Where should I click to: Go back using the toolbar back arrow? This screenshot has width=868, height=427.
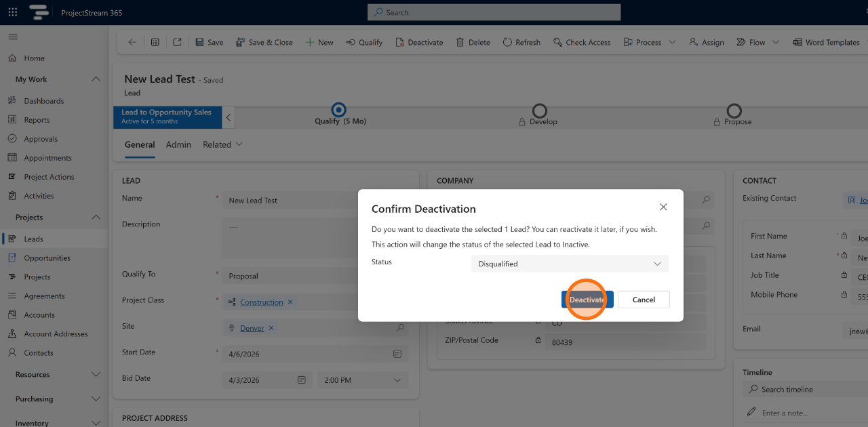click(132, 42)
